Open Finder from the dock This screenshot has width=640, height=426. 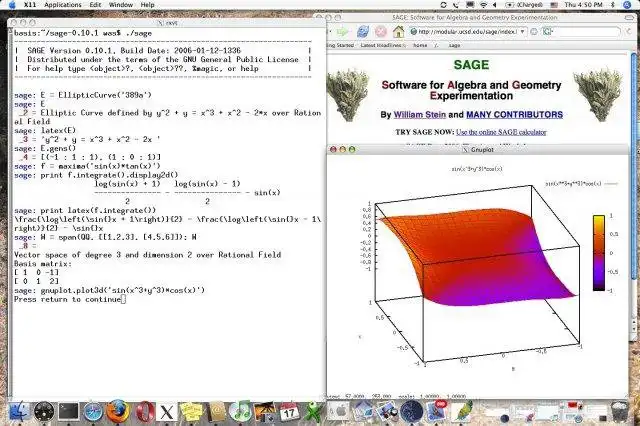[x=19, y=411]
